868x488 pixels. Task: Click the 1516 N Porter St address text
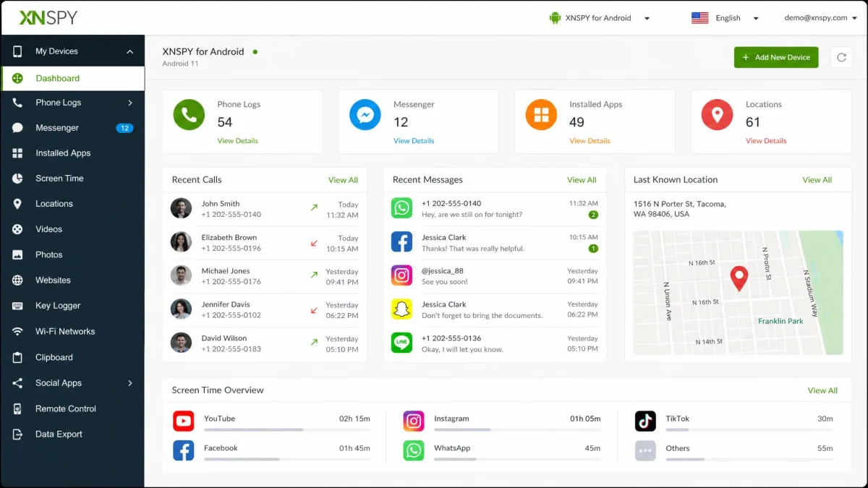click(x=679, y=209)
